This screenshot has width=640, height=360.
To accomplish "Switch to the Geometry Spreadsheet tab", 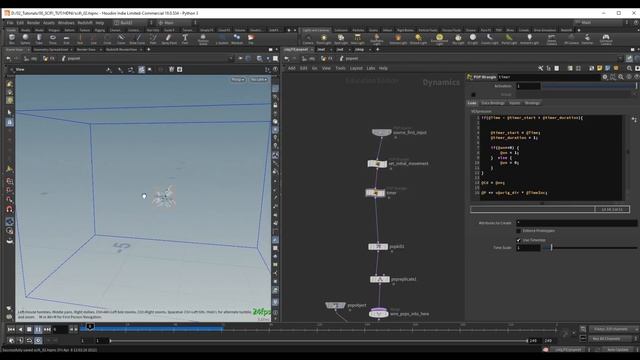I will point(51,49).
